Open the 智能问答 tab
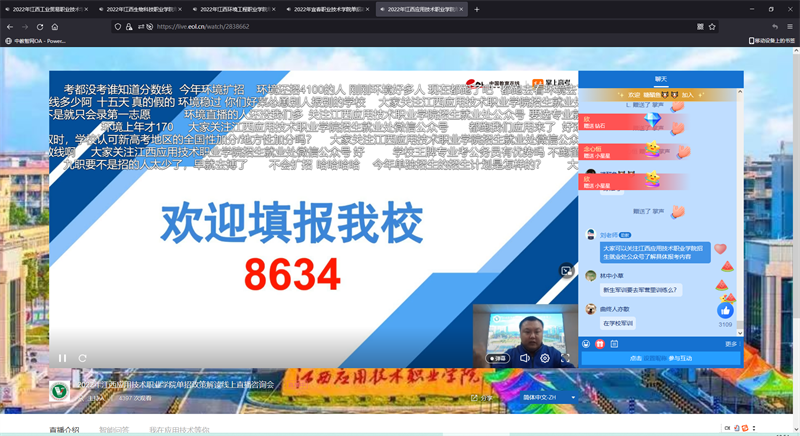Screen dimensions: 800x436 click(x=114, y=430)
